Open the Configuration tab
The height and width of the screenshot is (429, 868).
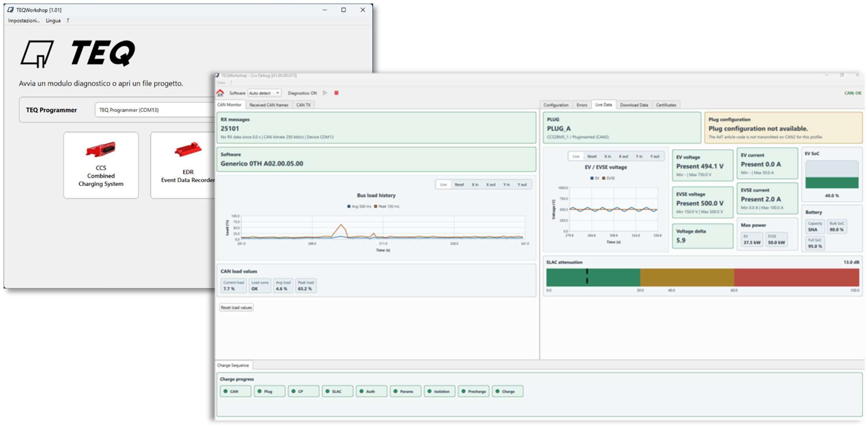click(x=556, y=105)
